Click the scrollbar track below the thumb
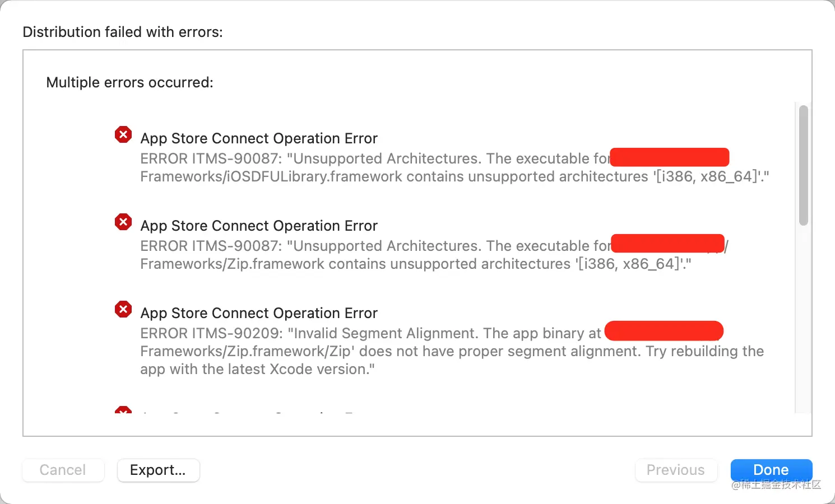Viewport: 835px width, 504px height. (803, 319)
